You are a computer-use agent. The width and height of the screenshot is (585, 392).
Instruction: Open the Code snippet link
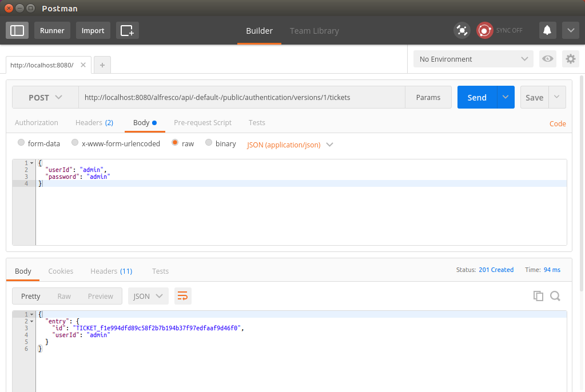pos(558,123)
